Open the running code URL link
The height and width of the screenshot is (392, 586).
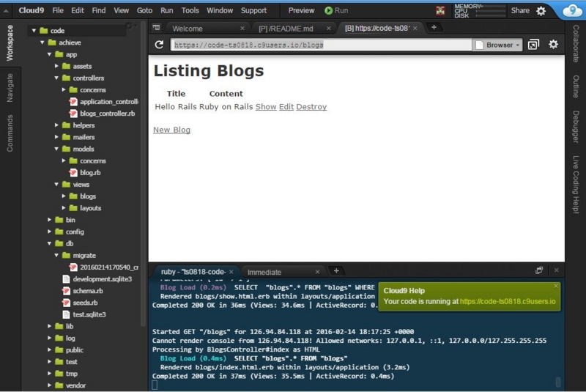[x=508, y=301]
